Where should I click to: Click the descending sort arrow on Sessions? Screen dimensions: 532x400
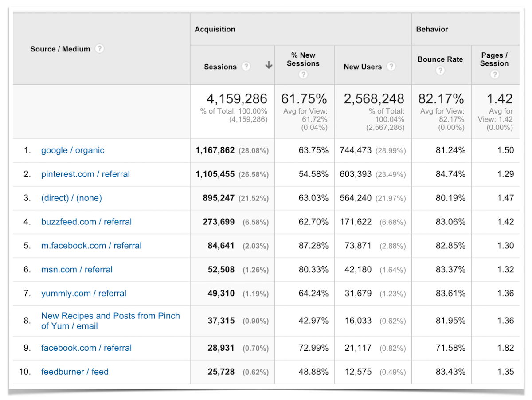coord(269,65)
